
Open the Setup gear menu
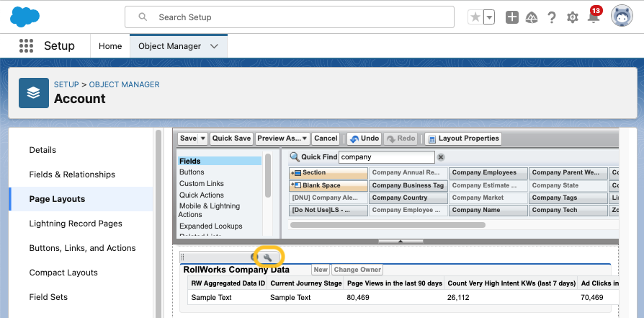(x=573, y=17)
